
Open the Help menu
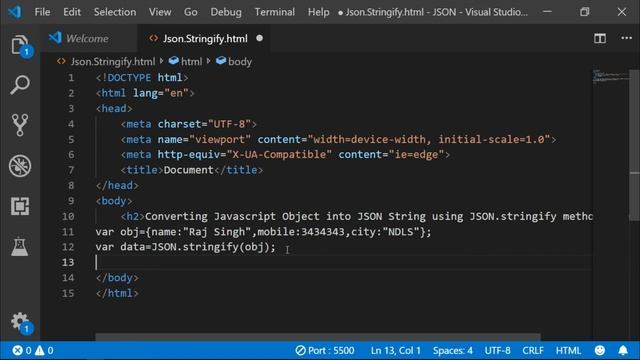click(x=318, y=12)
